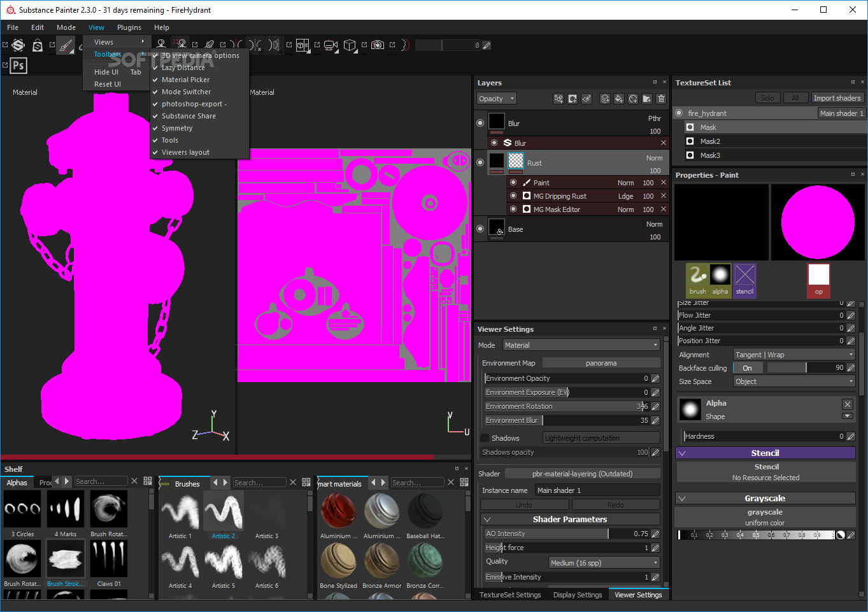Toggle the Lazy Distance curve icon
The image size is (868, 612).
[x=404, y=45]
